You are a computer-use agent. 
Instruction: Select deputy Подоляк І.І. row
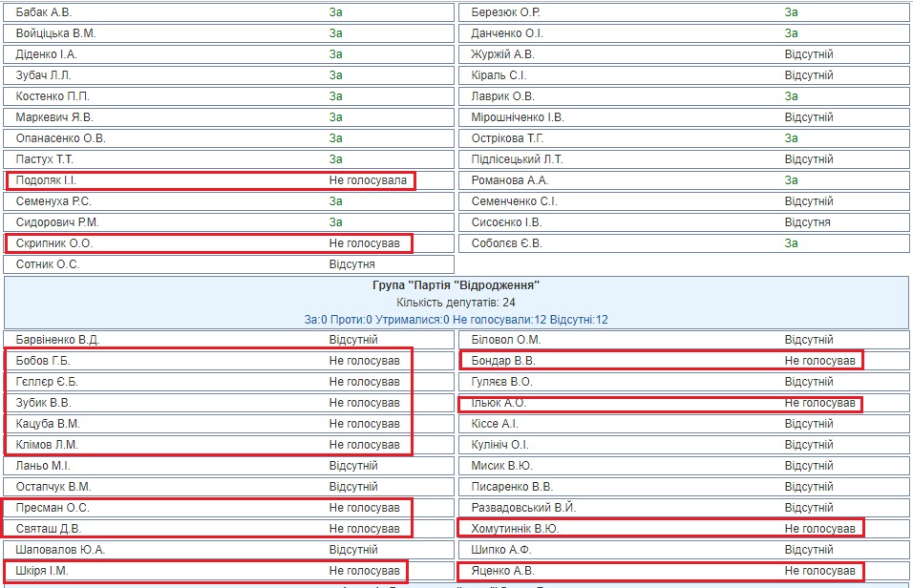210,180
